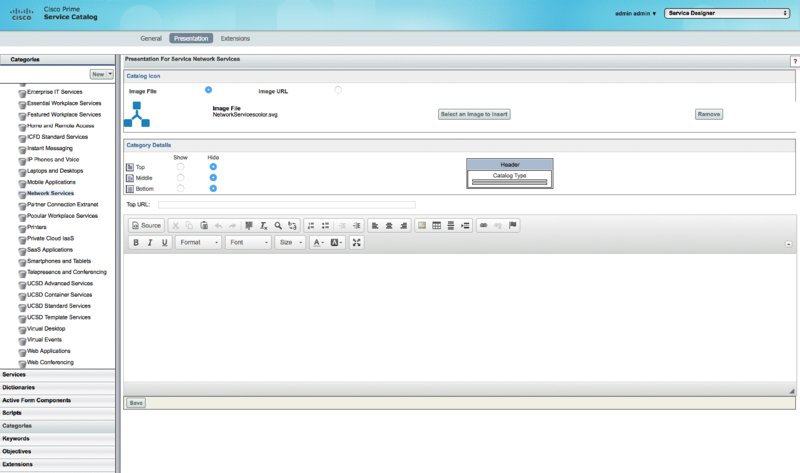Click the help question mark icon
Screen dimensions: 800x473
(795, 61)
